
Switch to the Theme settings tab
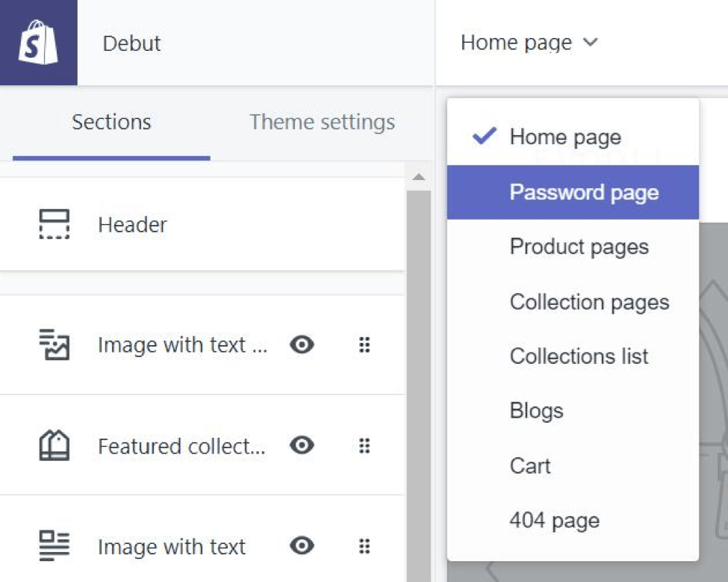322,122
